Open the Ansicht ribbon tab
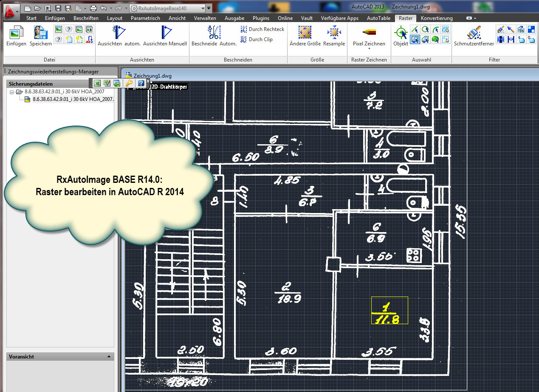Screen dimensions: 539x392 click(177, 18)
